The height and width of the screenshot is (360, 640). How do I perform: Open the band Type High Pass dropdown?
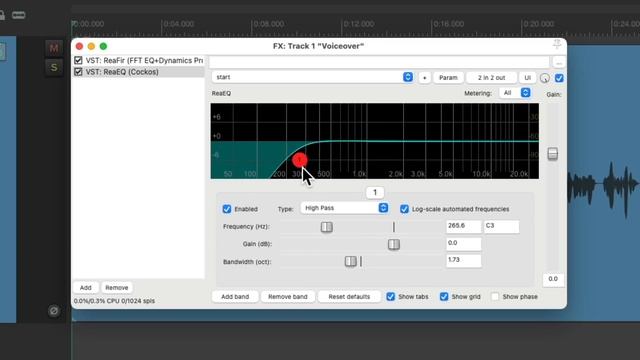click(x=344, y=208)
